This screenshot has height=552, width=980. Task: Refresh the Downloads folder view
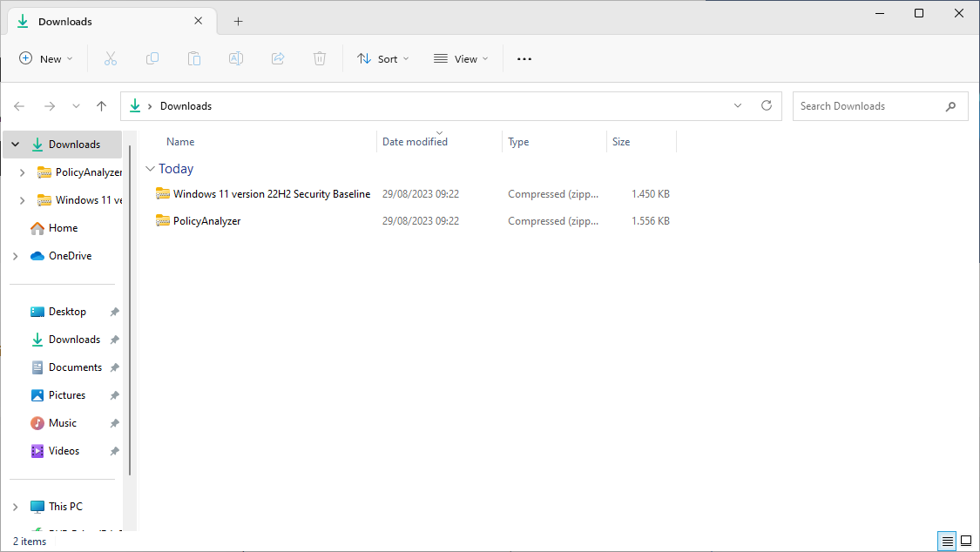(767, 105)
